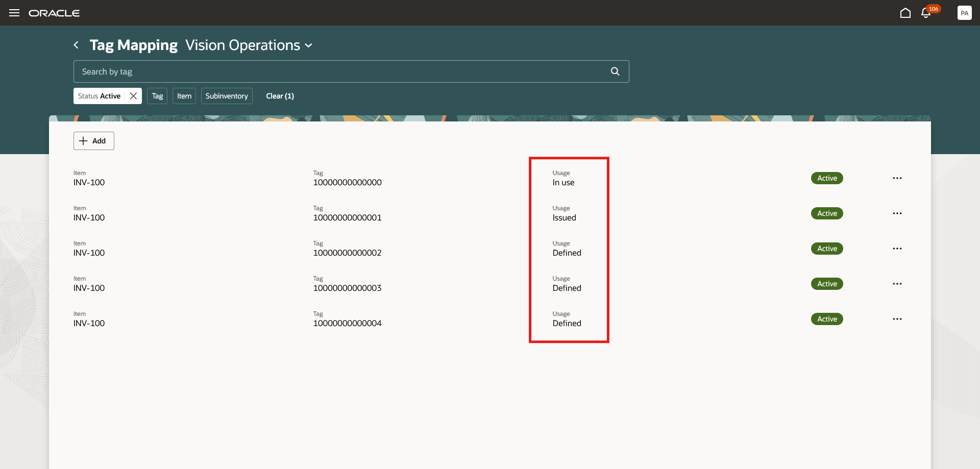Click the back arrow beside Tag Mapping
The height and width of the screenshot is (469, 980).
76,45
